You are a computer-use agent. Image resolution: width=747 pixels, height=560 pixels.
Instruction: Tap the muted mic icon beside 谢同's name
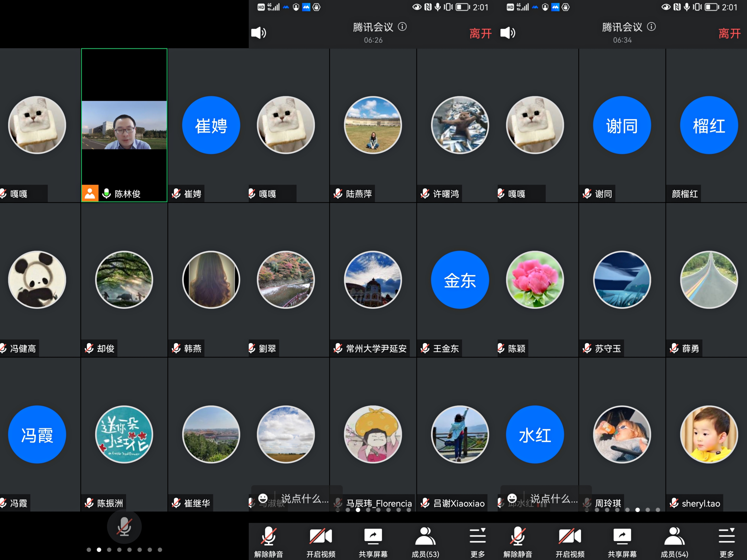coord(587,193)
